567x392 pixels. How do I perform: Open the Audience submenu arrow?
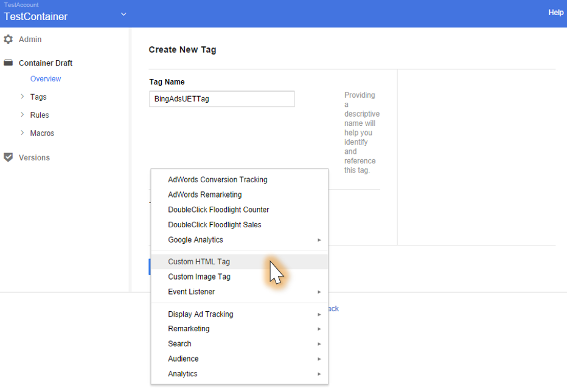(x=319, y=359)
